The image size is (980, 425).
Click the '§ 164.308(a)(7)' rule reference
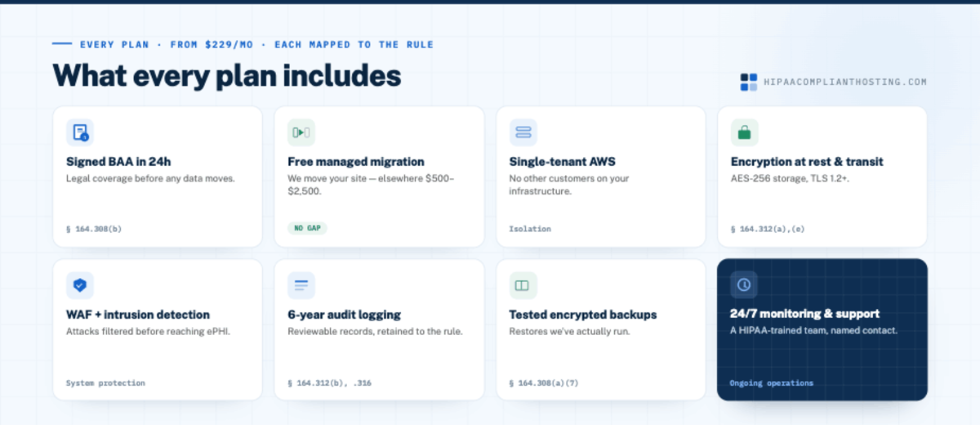pos(544,382)
